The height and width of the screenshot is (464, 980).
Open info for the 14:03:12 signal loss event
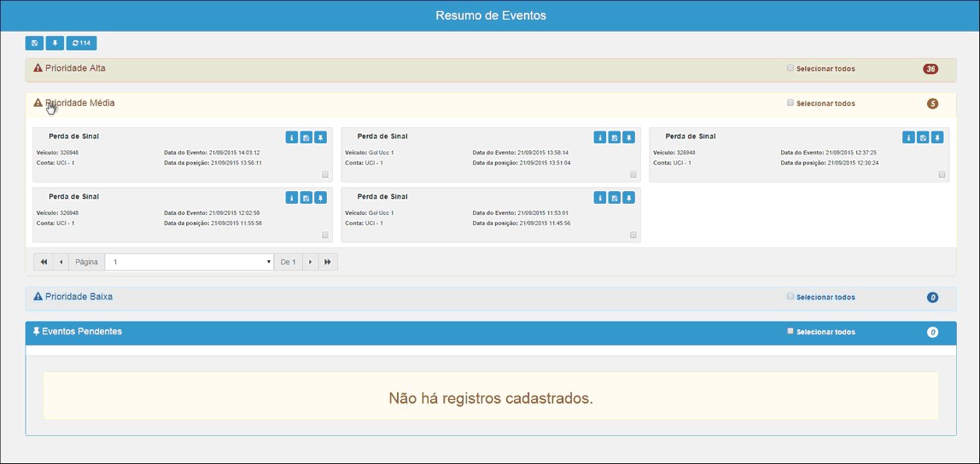[x=292, y=137]
